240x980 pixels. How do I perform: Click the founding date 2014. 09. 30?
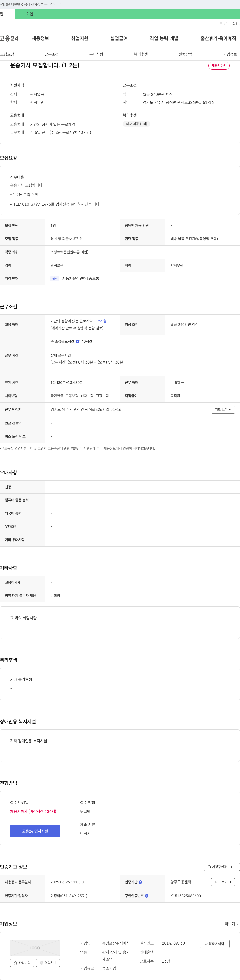coord(173,943)
